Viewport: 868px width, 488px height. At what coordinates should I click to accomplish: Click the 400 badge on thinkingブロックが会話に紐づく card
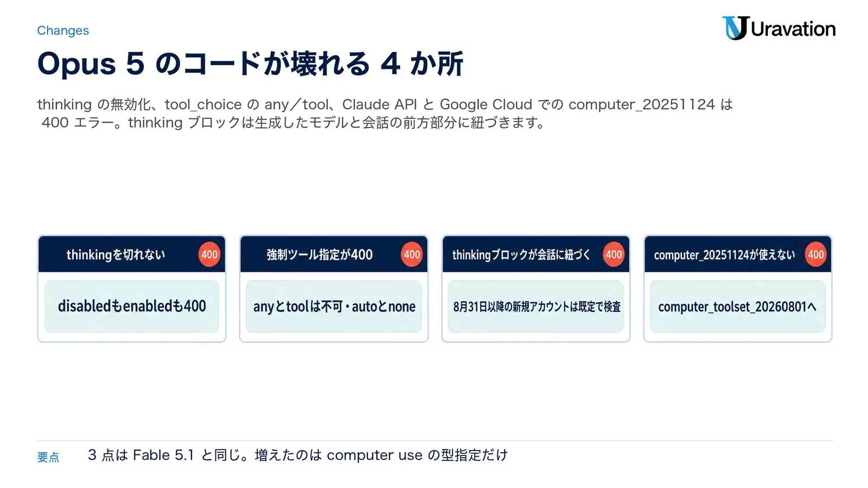614,254
